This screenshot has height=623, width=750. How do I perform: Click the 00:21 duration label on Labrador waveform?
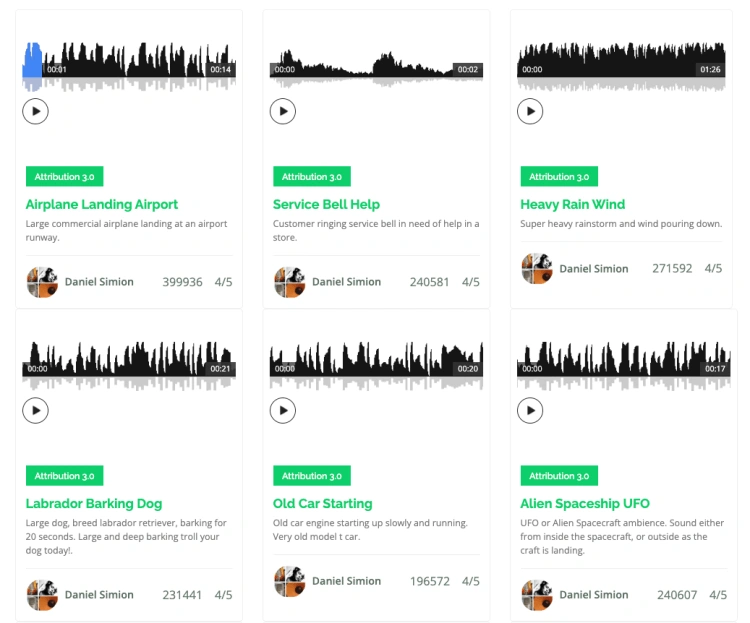click(x=221, y=368)
